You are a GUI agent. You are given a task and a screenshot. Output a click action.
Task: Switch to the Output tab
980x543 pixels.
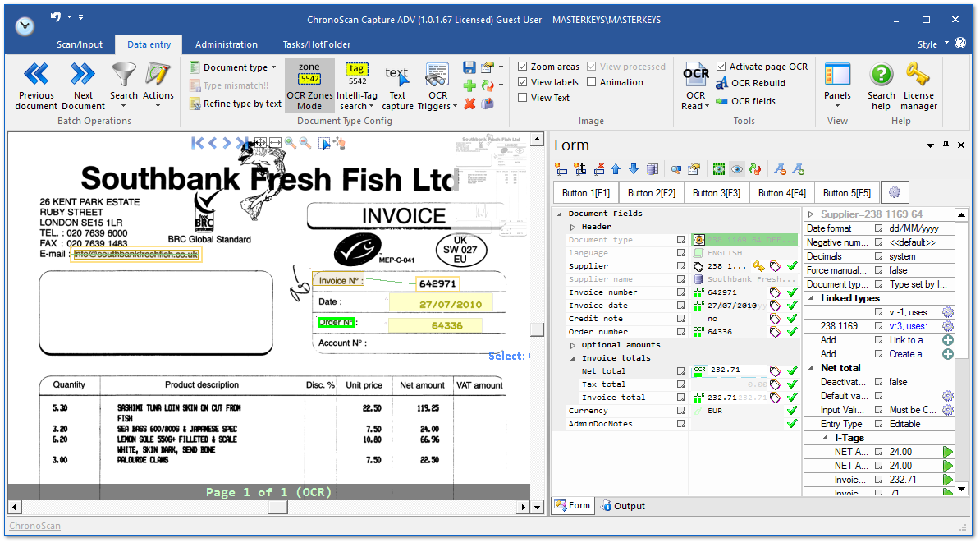(x=622, y=506)
